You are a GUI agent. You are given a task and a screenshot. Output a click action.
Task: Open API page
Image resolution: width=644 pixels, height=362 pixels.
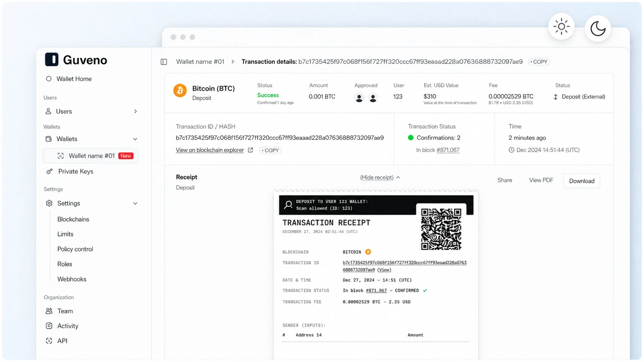[x=62, y=341]
